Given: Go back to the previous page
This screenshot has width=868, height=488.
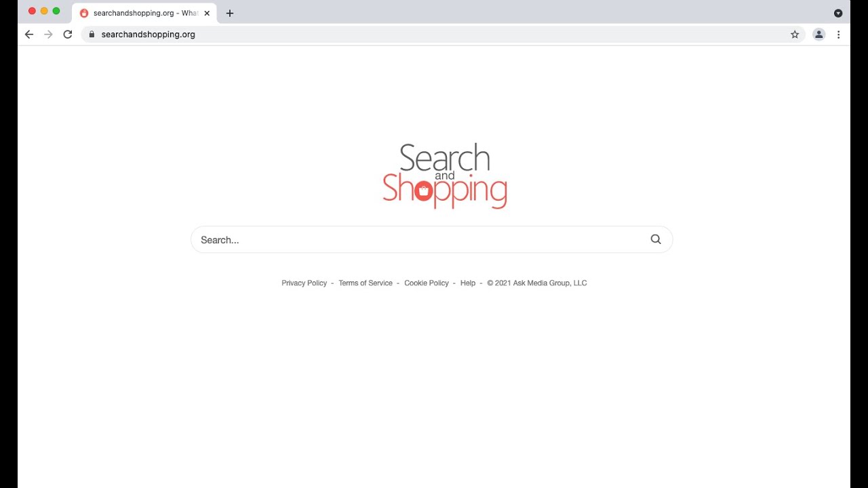Looking at the screenshot, I should tap(29, 35).
